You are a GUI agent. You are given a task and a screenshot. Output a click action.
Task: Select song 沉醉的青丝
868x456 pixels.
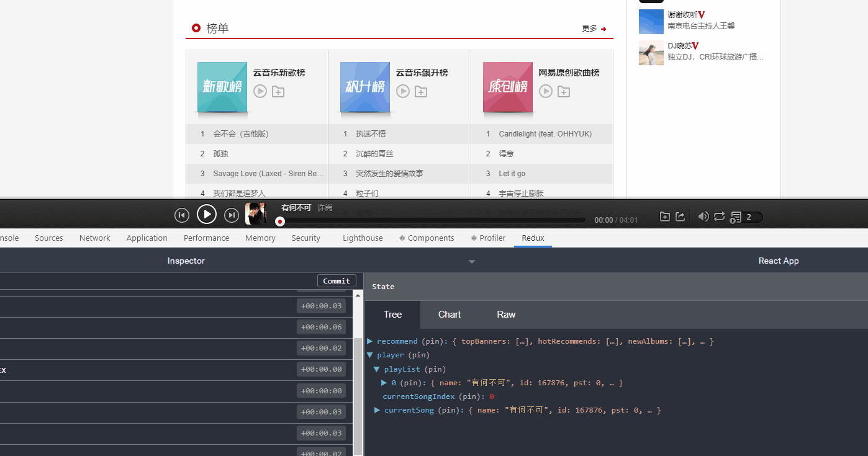[x=375, y=154]
